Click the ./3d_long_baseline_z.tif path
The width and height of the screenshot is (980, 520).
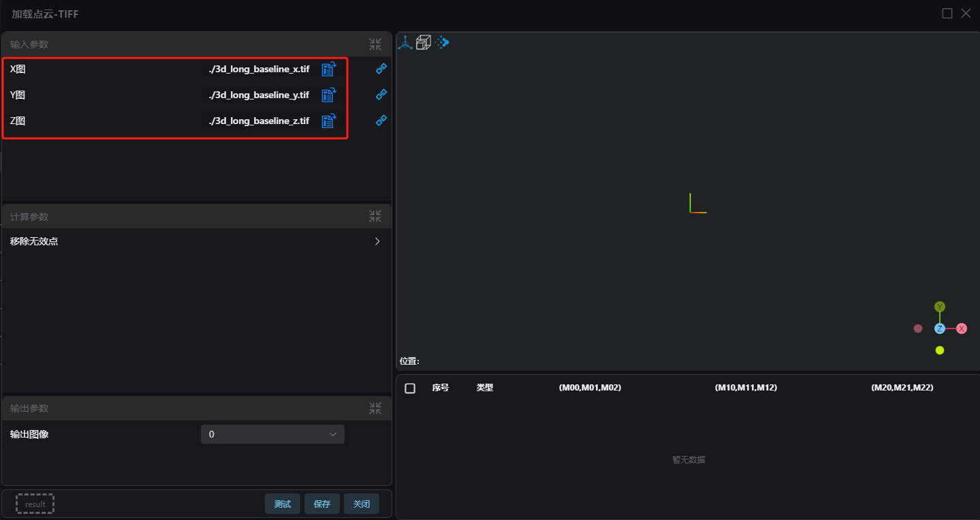[259, 121]
